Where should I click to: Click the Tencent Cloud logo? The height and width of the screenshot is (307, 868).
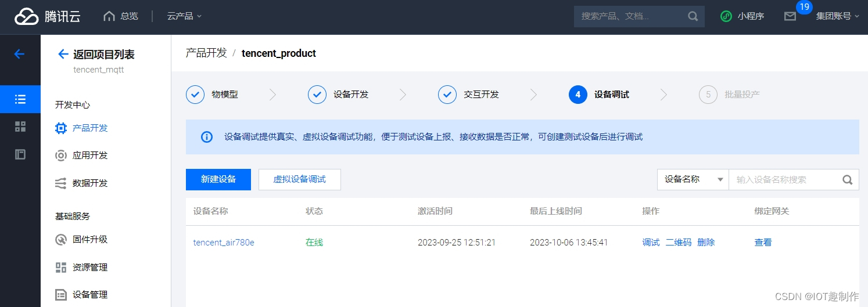coord(48,16)
